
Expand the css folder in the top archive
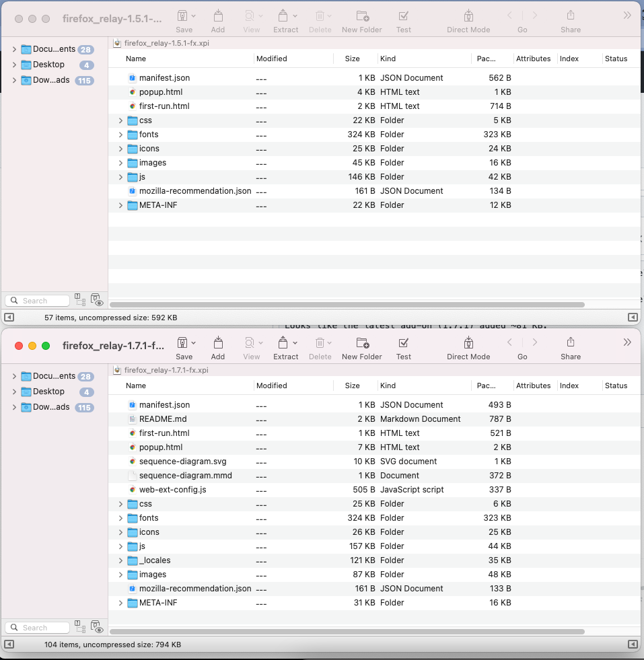(x=120, y=120)
